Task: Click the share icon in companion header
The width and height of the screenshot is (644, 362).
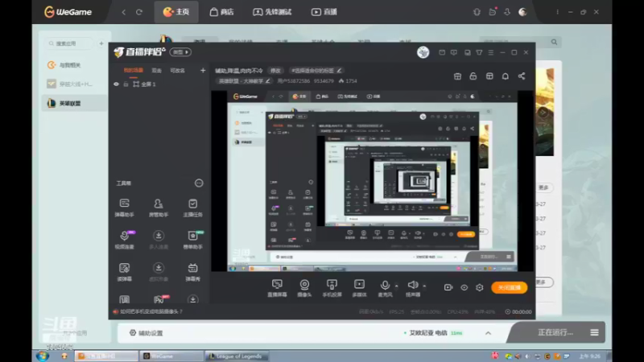Action: (521, 76)
